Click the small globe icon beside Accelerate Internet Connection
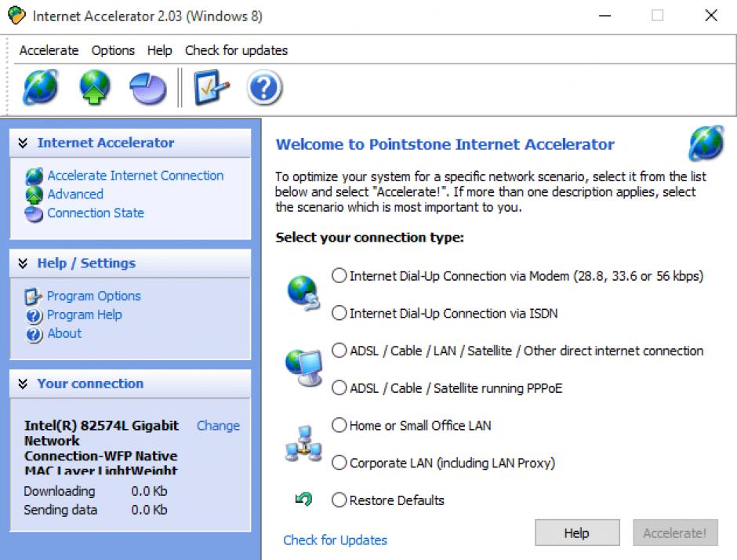This screenshot has height=560, width=737. pos(34,176)
